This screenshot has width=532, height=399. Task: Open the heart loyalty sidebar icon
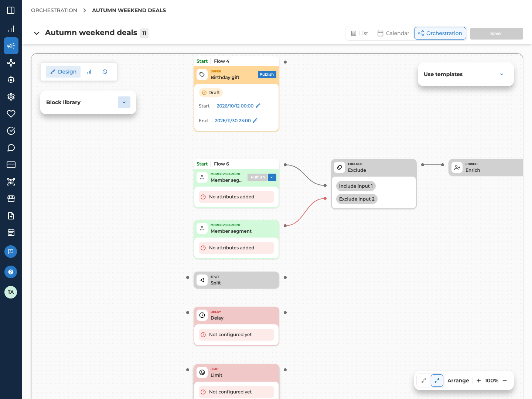click(x=11, y=114)
